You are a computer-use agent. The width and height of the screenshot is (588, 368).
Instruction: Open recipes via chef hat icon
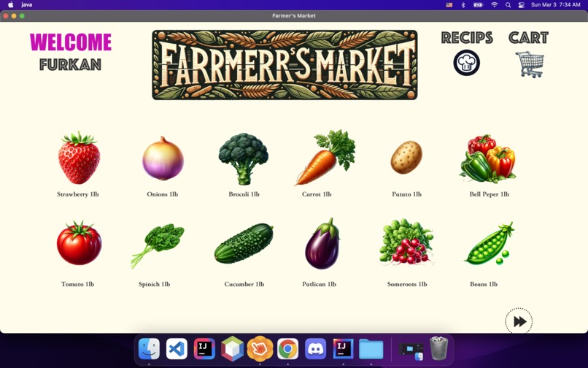[x=466, y=63]
